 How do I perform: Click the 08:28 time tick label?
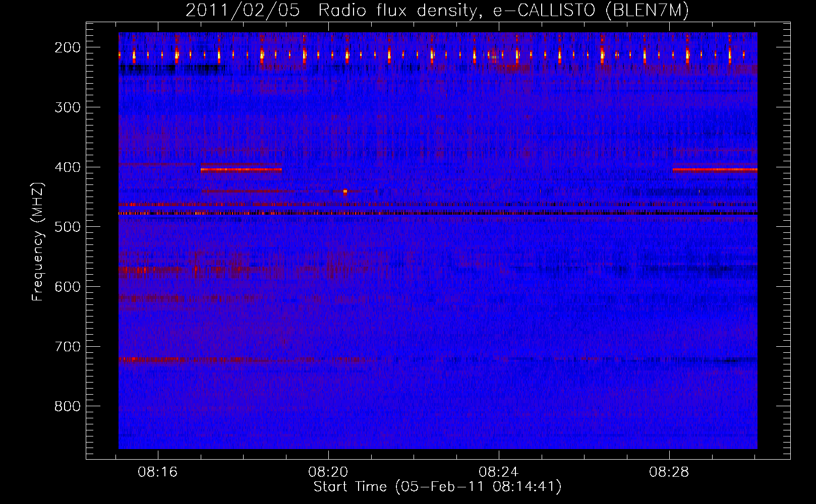coord(669,472)
